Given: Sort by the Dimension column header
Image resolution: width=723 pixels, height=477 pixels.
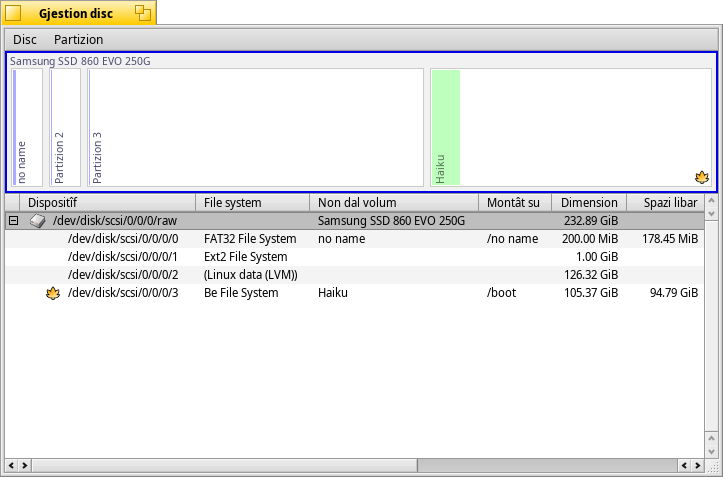Looking at the screenshot, I should (589, 203).
